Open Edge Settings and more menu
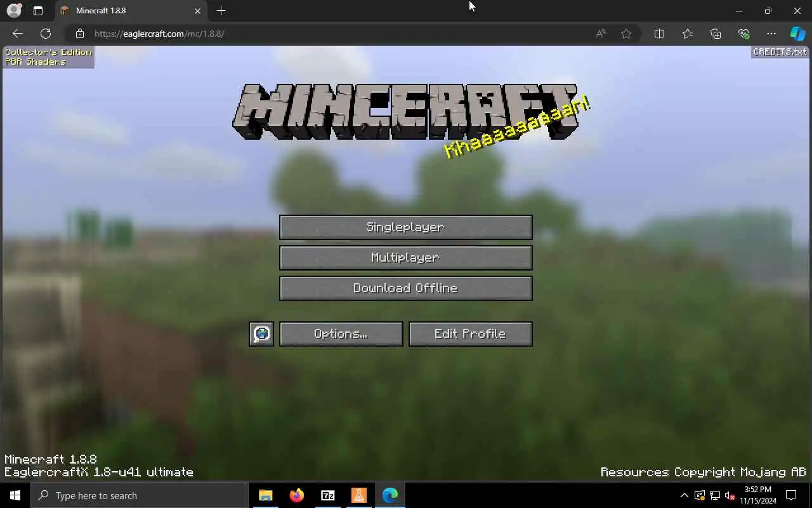This screenshot has height=508, width=812. [771, 34]
